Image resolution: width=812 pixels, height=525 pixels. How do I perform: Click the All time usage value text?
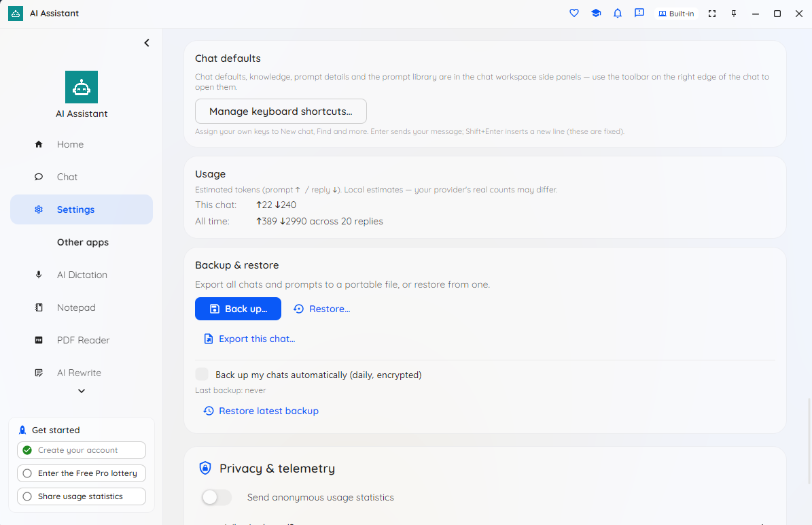click(x=319, y=221)
